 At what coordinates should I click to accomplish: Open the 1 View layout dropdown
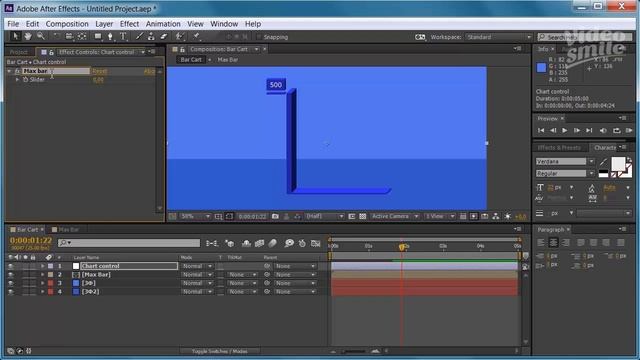440,216
